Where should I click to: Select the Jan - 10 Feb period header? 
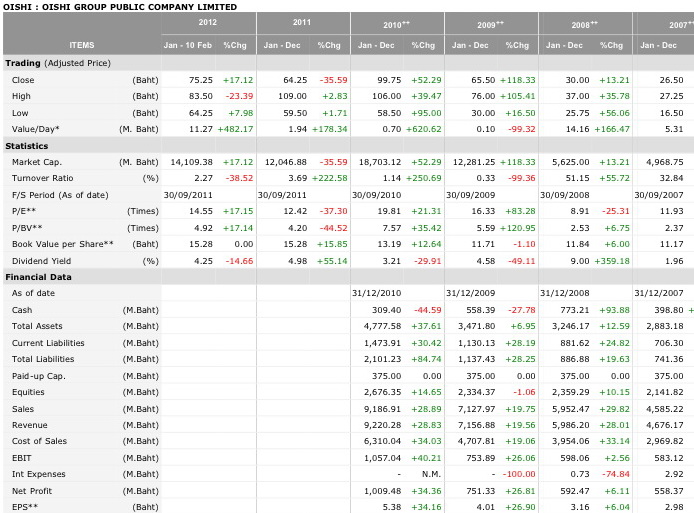(188, 45)
